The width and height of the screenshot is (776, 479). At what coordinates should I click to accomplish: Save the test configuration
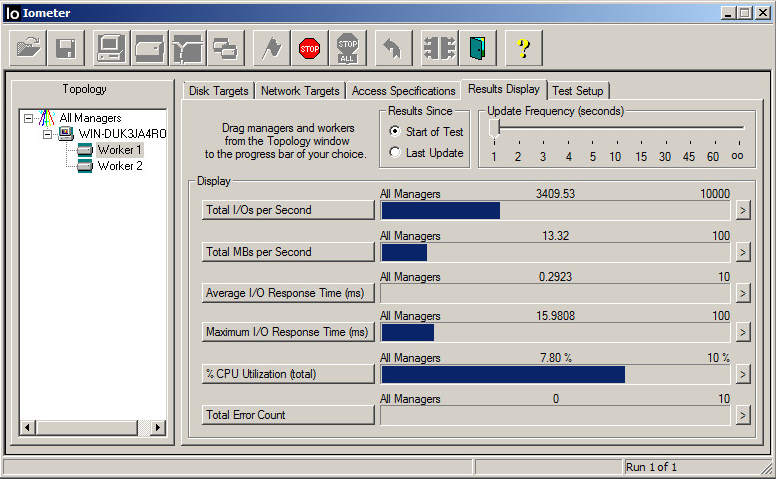tap(66, 48)
